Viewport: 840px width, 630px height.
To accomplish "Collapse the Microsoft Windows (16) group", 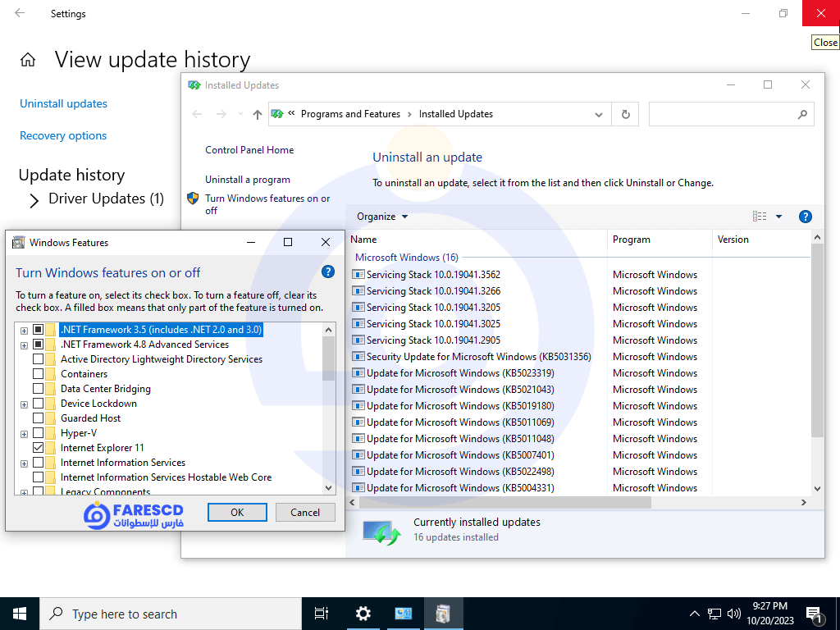I will 407,257.
